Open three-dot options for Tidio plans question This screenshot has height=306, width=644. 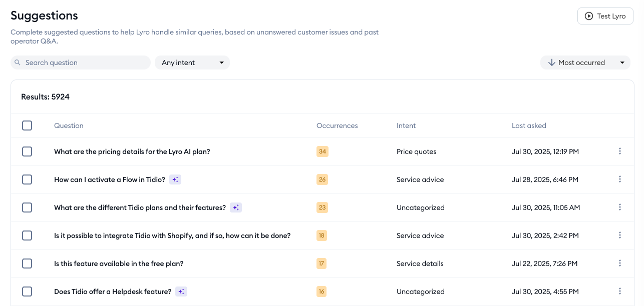tap(619, 207)
